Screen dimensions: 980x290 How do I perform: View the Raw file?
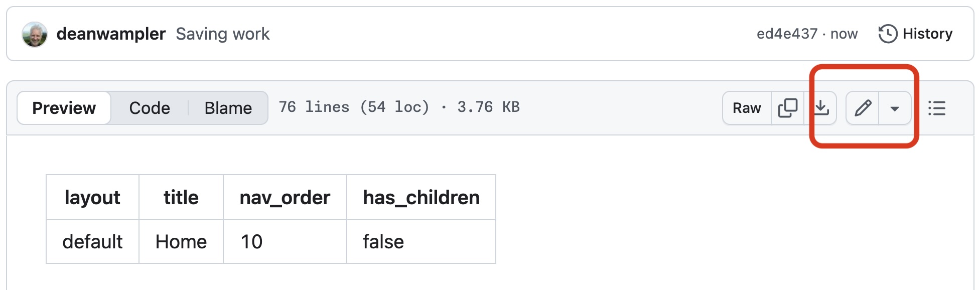[747, 108]
